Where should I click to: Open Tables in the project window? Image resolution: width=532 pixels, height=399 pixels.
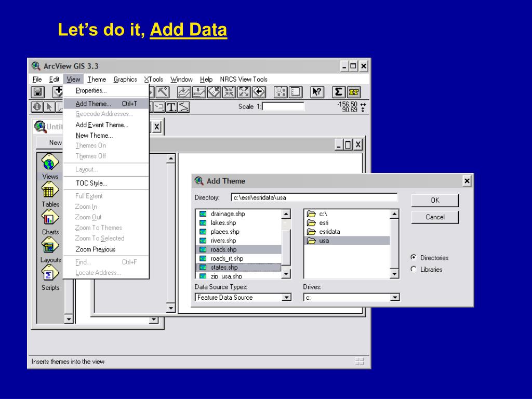(x=50, y=194)
